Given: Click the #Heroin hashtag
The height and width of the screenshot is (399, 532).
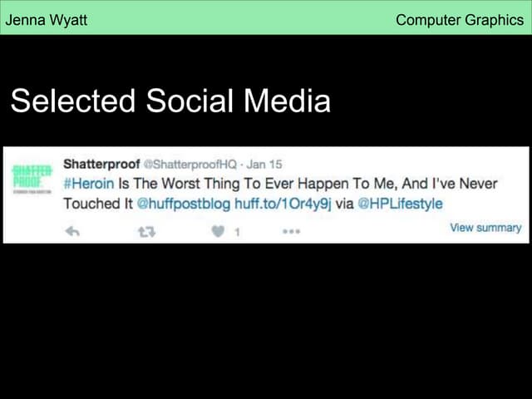Looking at the screenshot, I should click(89, 184).
